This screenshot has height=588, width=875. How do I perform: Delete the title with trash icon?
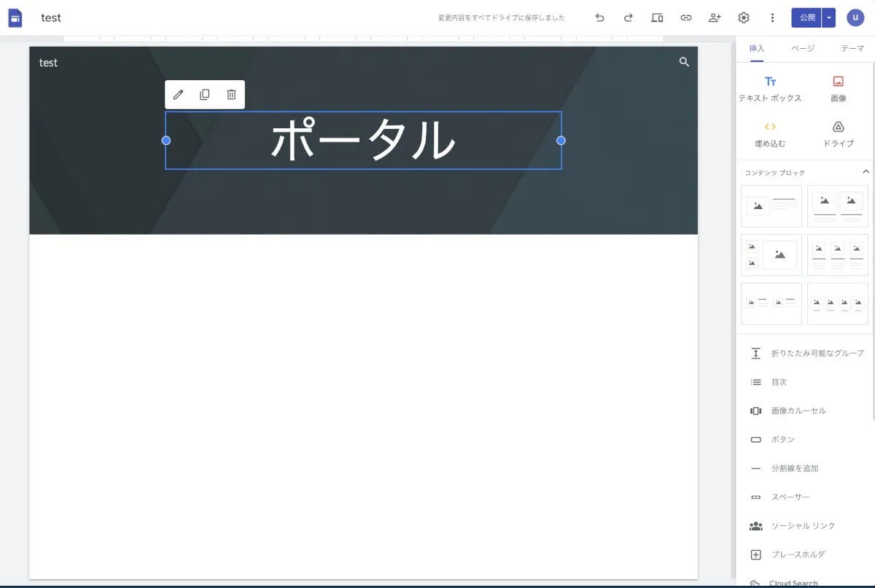click(x=231, y=95)
